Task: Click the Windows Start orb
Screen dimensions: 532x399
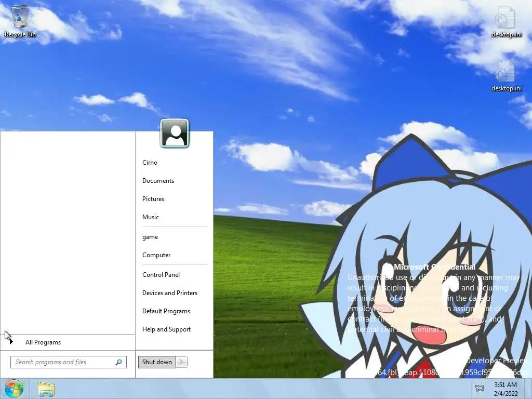Action: coord(14,389)
